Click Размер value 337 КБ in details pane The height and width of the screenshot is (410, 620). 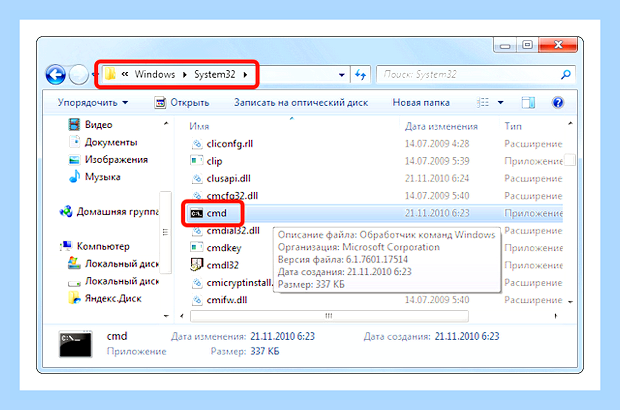[265, 351]
